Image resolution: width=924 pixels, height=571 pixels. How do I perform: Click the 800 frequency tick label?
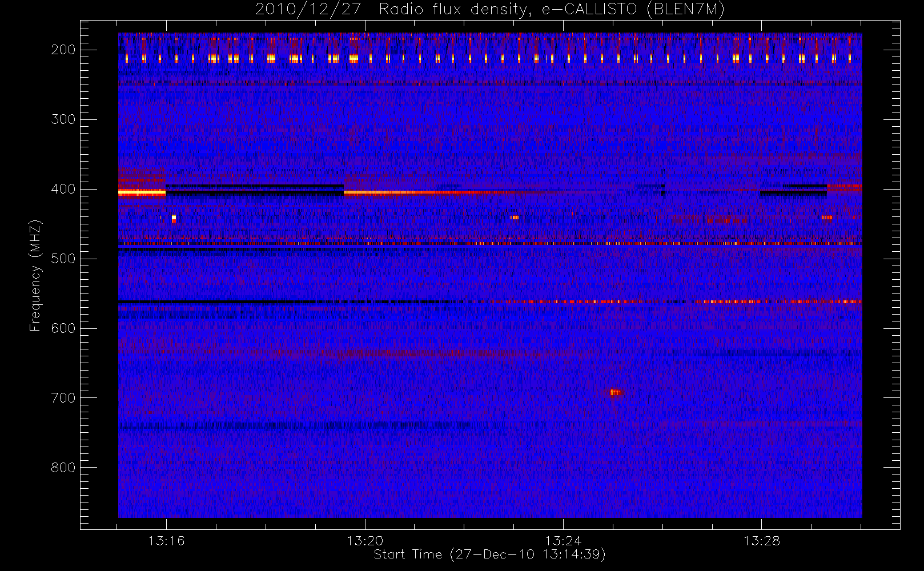(x=63, y=468)
